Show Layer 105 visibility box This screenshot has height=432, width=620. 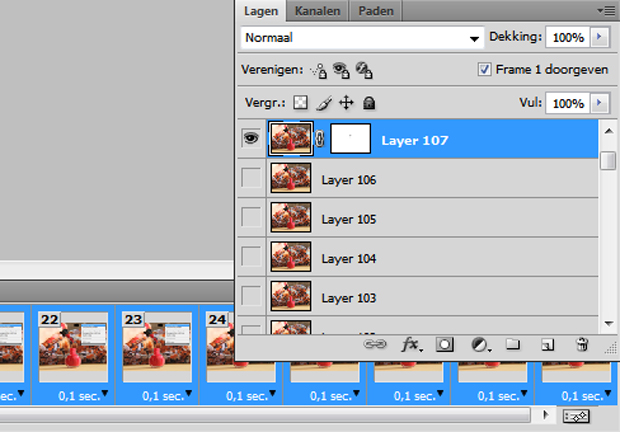(x=251, y=217)
